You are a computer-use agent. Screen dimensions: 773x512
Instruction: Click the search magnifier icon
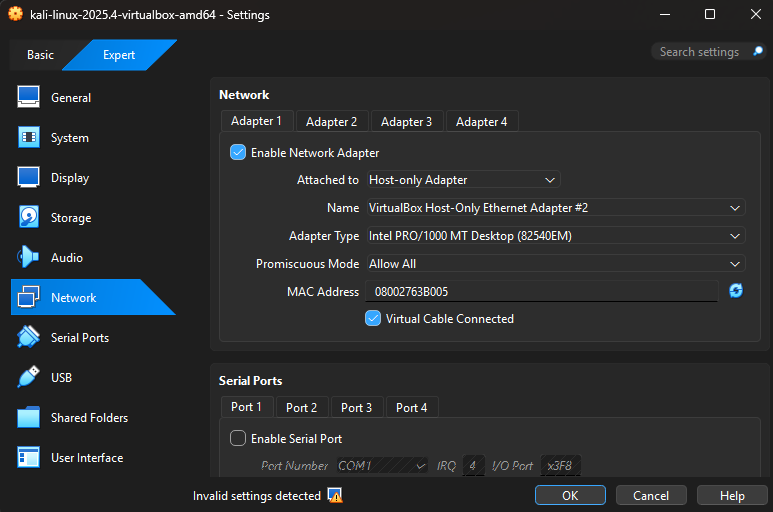[x=758, y=51]
